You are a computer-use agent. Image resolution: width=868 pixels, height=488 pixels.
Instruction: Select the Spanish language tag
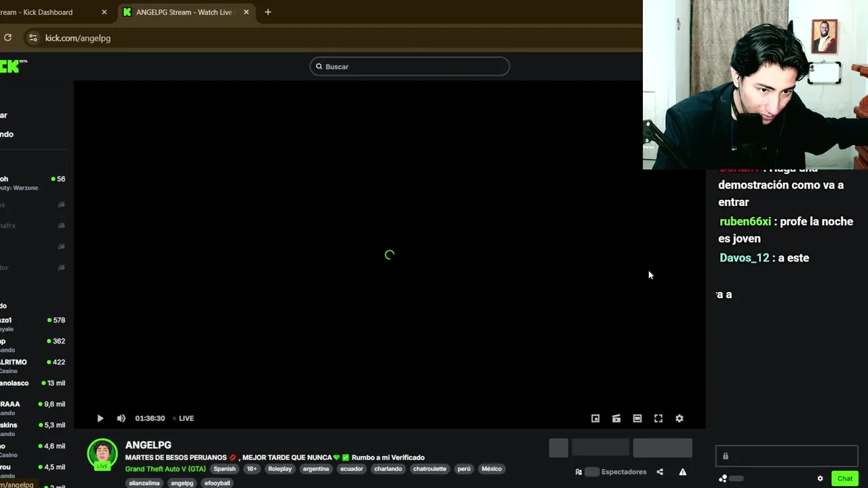coord(224,469)
